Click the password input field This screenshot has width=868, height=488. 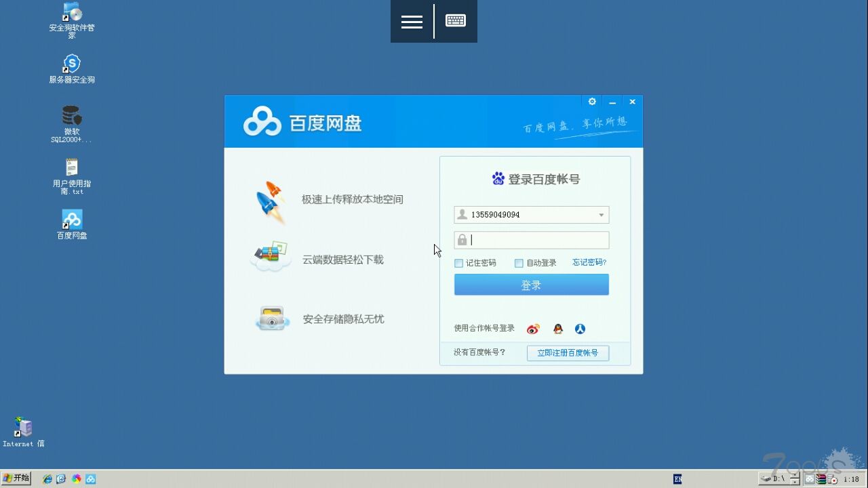pyautogui.click(x=531, y=240)
